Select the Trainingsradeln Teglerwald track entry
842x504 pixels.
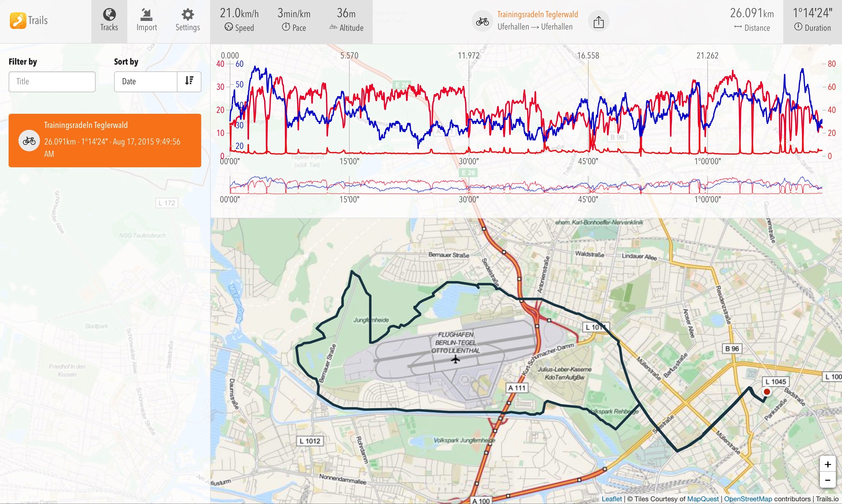(112, 140)
